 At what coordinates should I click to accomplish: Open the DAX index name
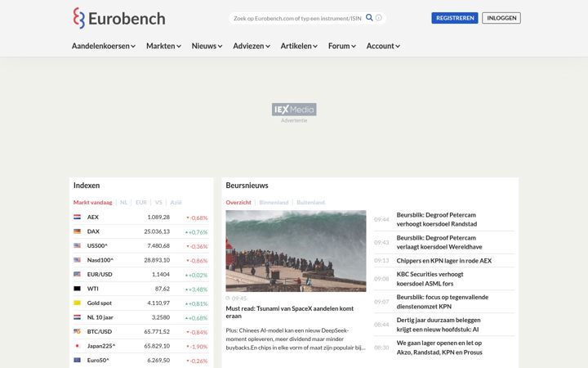93,231
